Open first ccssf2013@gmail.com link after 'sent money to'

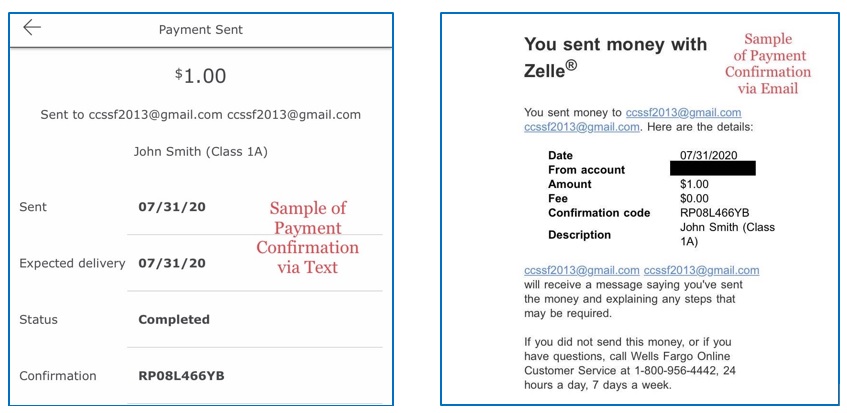pos(683,113)
